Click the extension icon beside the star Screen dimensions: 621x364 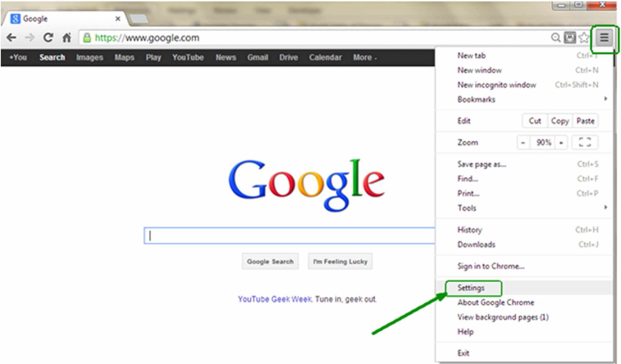pos(570,38)
